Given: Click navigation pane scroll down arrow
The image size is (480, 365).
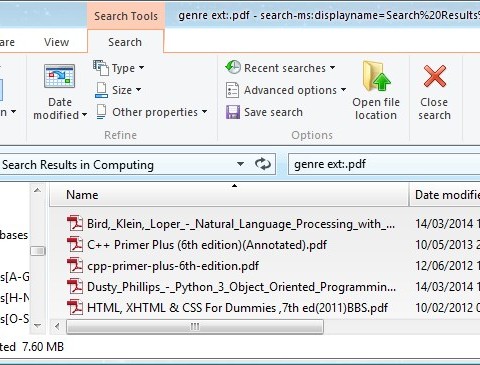Looking at the screenshot, I should [37, 325].
